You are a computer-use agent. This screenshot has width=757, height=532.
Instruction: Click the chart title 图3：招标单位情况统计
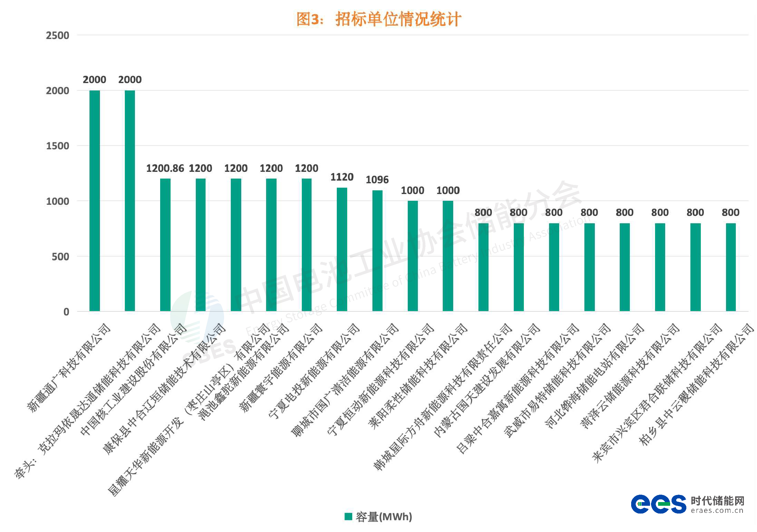[378, 19]
